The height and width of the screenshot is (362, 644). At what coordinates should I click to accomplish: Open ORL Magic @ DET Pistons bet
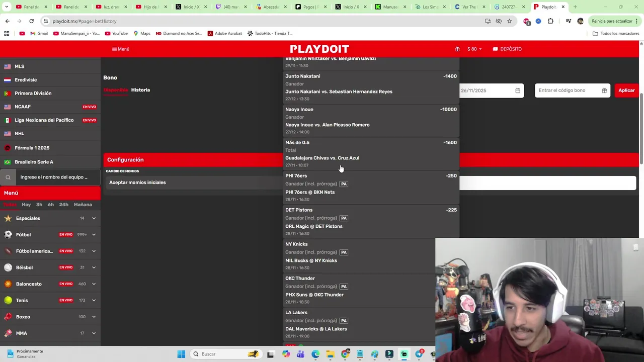point(371,222)
